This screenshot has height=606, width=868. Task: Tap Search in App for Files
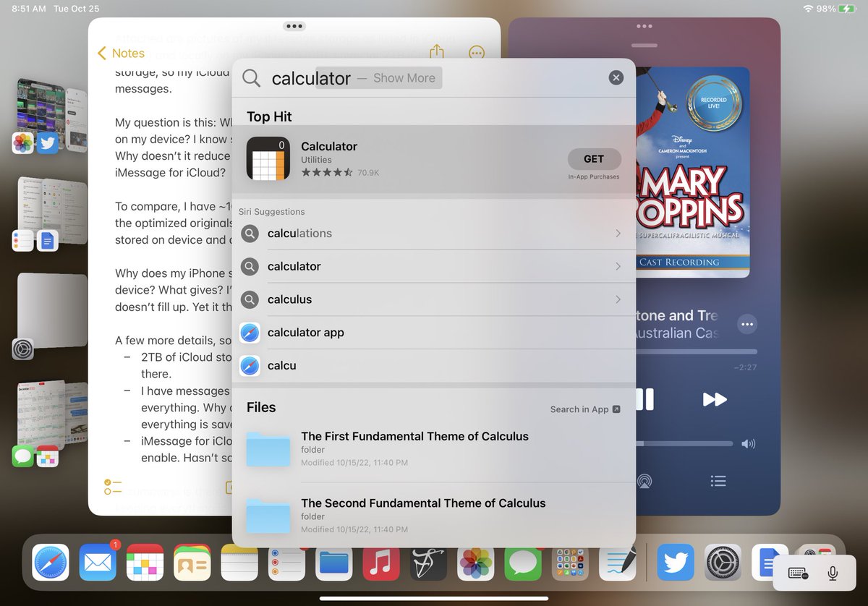click(585, 409)
